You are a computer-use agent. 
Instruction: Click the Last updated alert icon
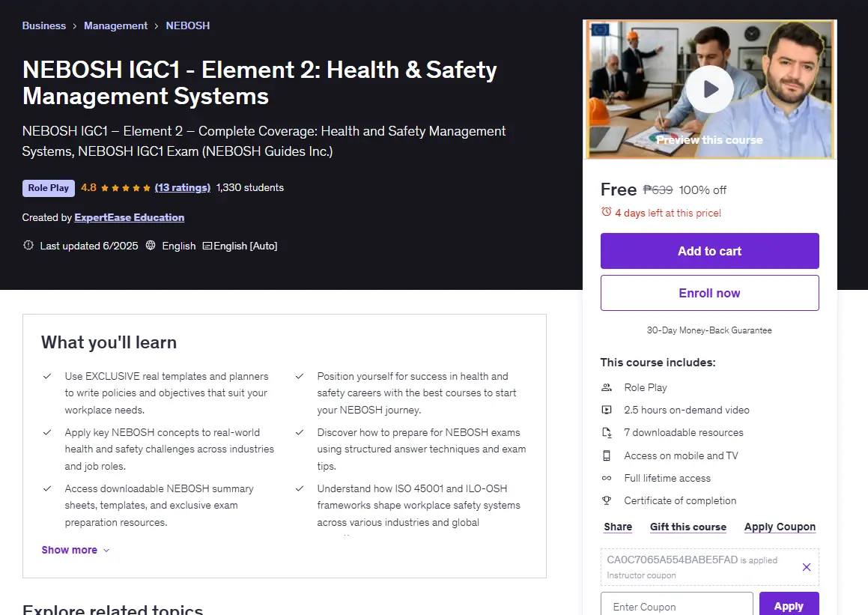(x=28, y=245)
